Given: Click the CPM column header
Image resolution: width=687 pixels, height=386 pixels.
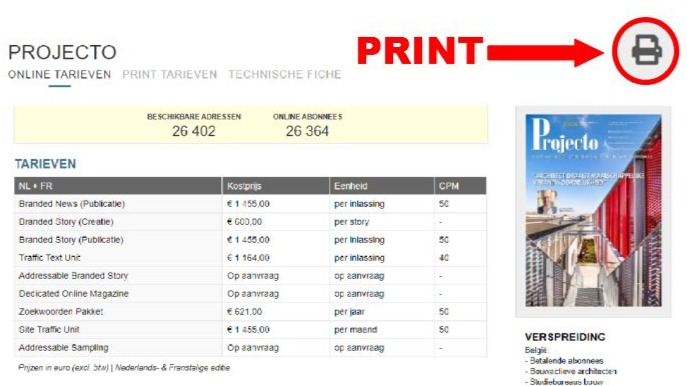Looking at the screenshot, I should coord(460,186).
